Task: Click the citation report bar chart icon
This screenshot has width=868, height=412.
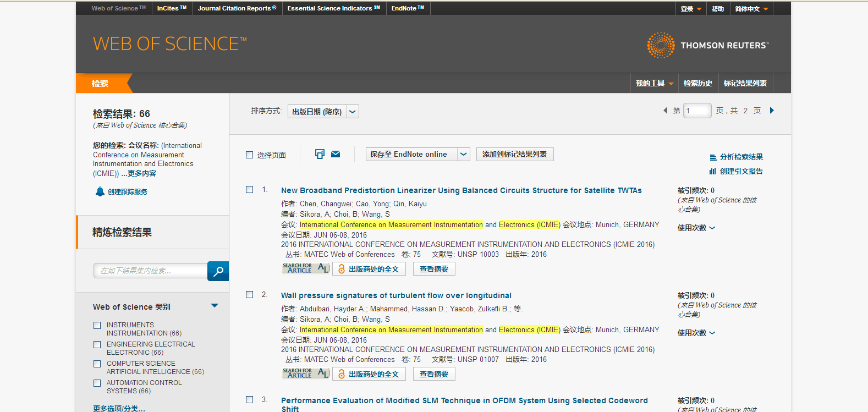Action: click(713, 171)
